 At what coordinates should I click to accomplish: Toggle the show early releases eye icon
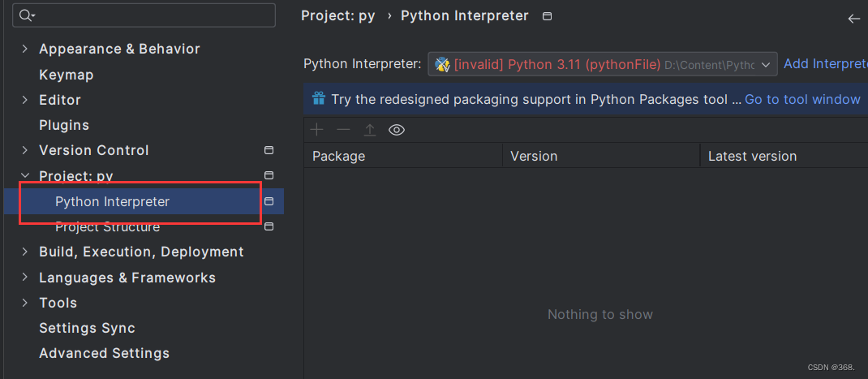click(x=396, y=130)
